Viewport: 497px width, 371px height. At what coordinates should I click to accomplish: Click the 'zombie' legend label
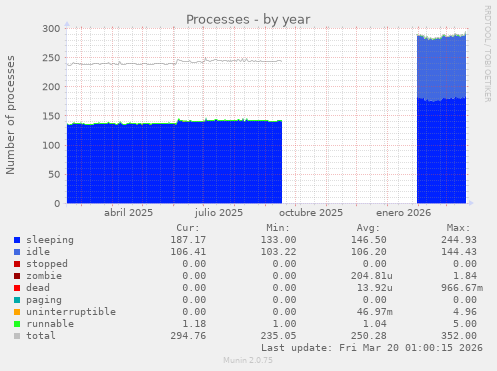[x=44, y=276]
